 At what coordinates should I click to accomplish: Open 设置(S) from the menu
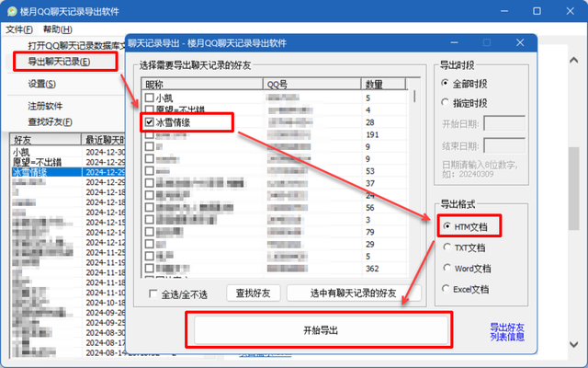tap(41, 84)
